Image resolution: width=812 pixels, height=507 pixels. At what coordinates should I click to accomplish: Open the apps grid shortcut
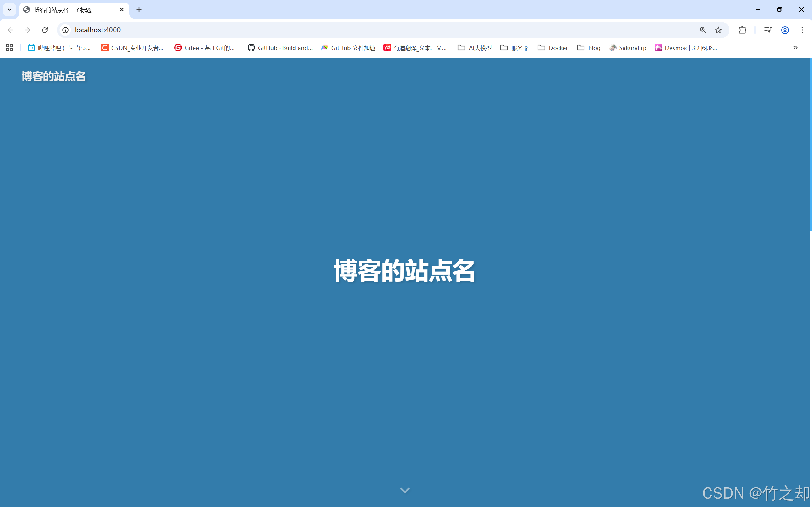pos(10,48)
